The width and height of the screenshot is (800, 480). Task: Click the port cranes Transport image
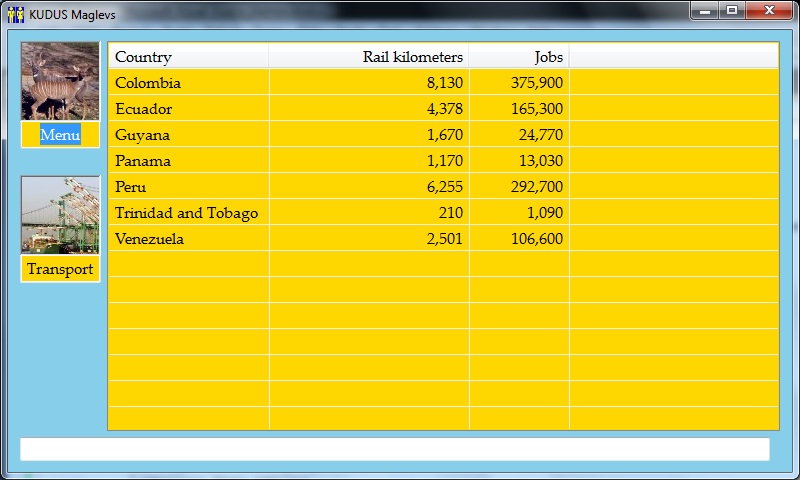(x=60, y=215)
